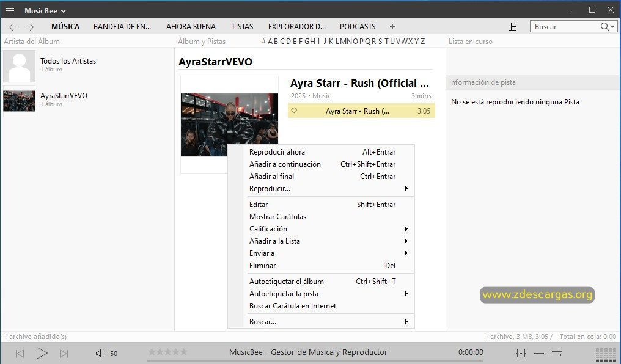Viewport: 621px width, 364px height.
Task: Open the spectrum visualizer icon
Action: [606, 354]
